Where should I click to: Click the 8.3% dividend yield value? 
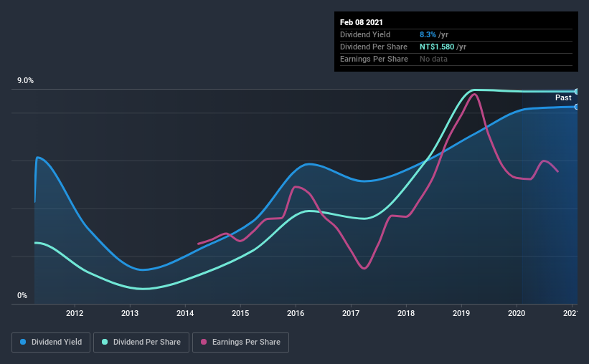point(428,35)
